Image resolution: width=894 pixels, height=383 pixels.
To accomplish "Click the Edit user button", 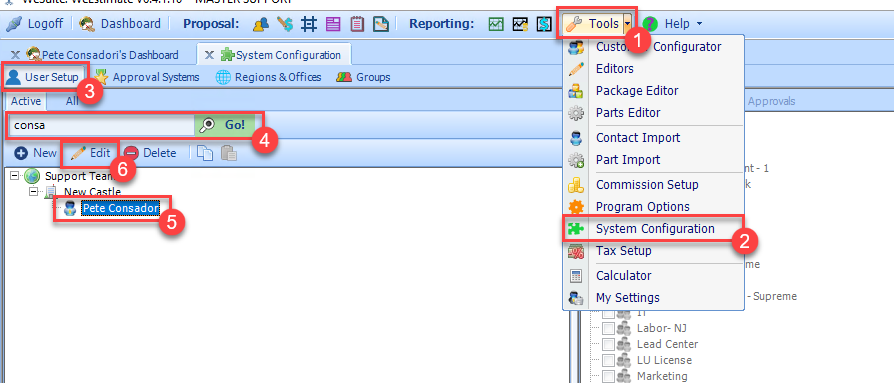I will 90,153.
